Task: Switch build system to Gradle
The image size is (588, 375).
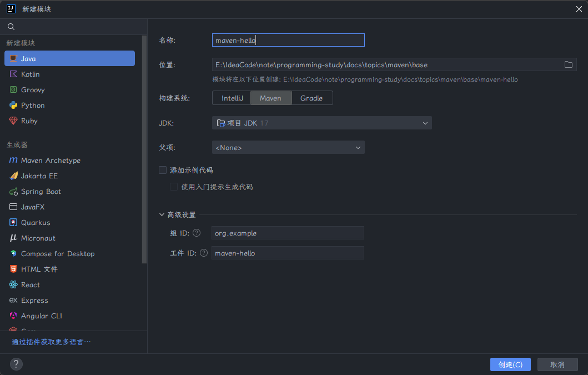Action: (x=311, y=98)
